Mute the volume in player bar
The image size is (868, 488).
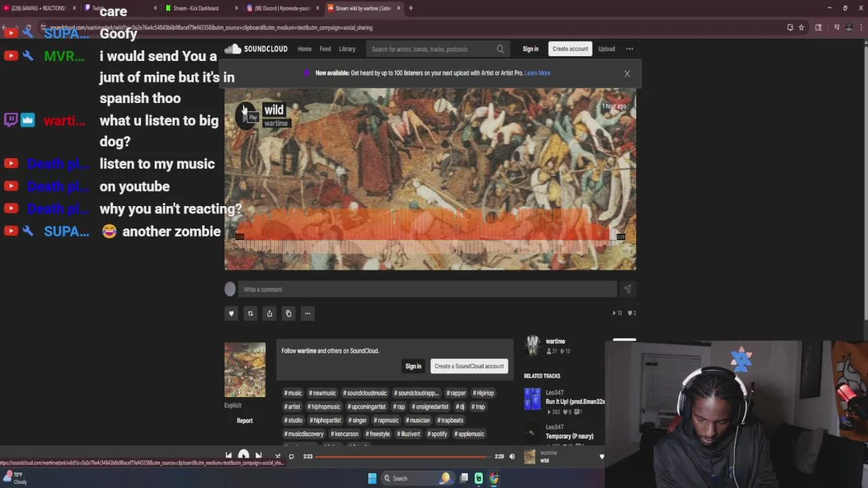click(x=512, y=456)
